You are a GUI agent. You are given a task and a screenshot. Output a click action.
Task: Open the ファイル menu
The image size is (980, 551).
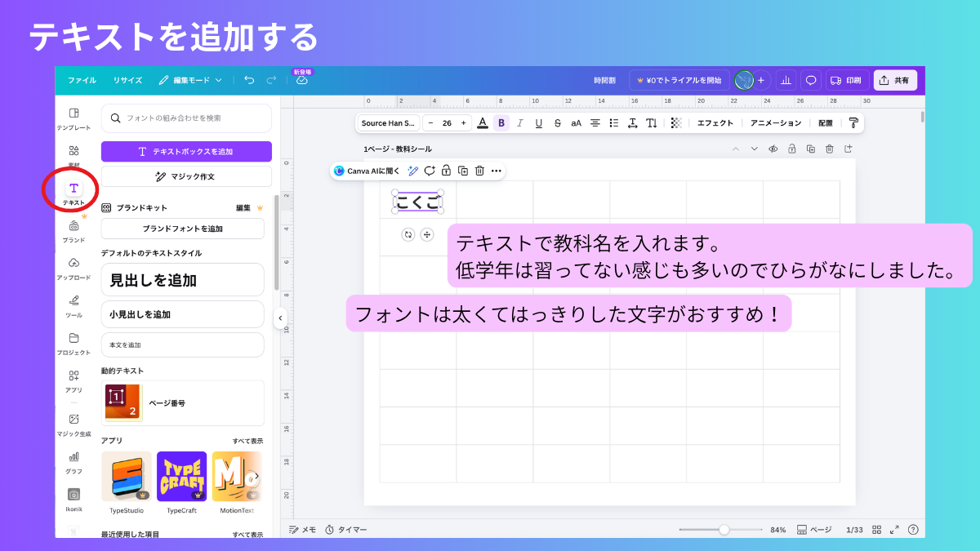pos(82,80)
